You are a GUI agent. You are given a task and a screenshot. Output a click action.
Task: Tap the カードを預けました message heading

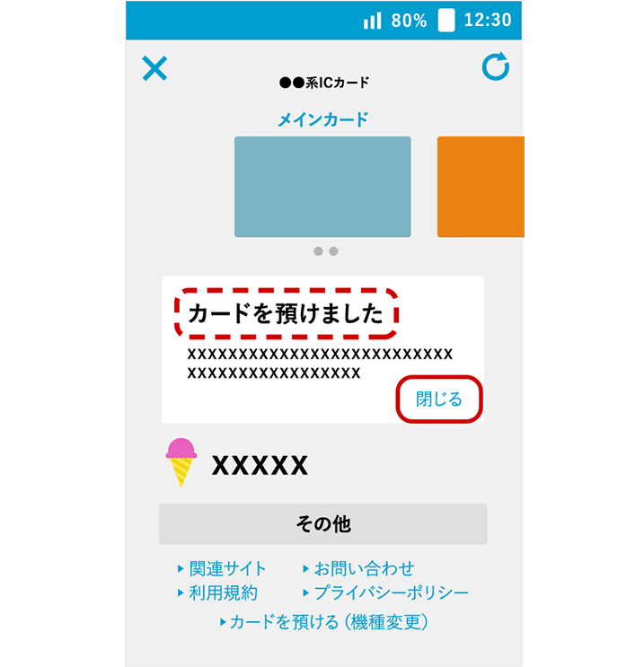[x=286, y=313]
